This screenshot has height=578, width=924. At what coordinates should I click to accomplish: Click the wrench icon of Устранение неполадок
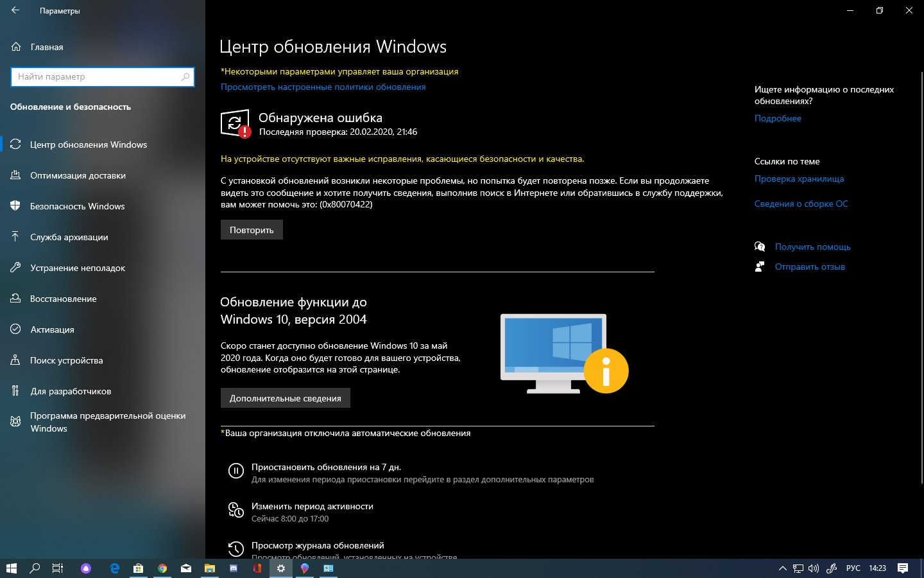click(15, 268)
